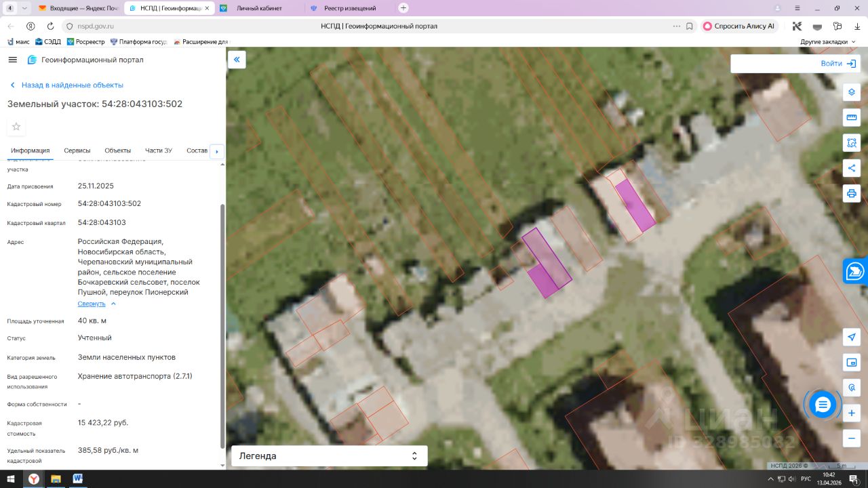Screen dimensions: 868x488
Task: Zoom in on the map
Action: pos(852,413)
